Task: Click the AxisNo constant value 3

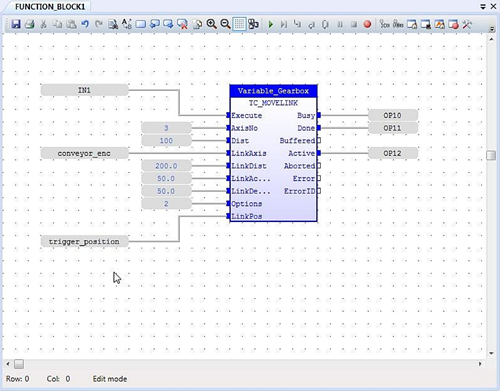Action: pyautogui.click(x=166, y=128)
